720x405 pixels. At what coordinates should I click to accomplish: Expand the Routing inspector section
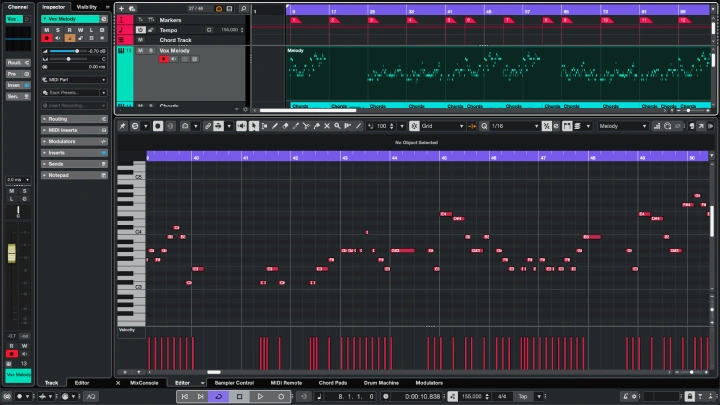click(74, 119)
